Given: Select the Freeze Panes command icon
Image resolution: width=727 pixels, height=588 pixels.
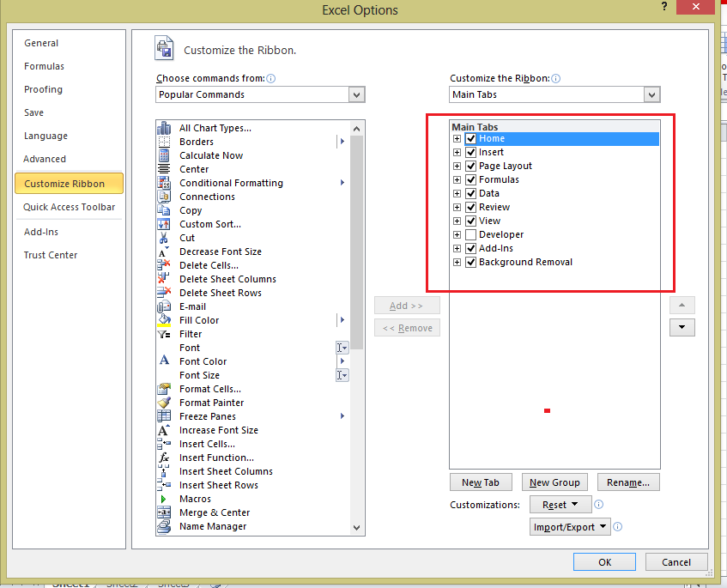Looking at the screenshot, I should 165,416.
